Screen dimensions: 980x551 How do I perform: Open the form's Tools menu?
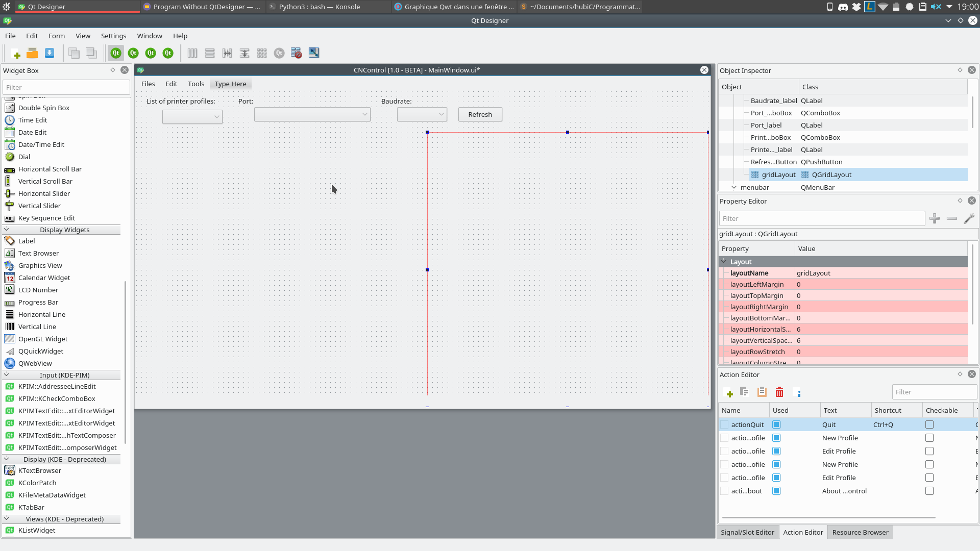tap(196, 84)
